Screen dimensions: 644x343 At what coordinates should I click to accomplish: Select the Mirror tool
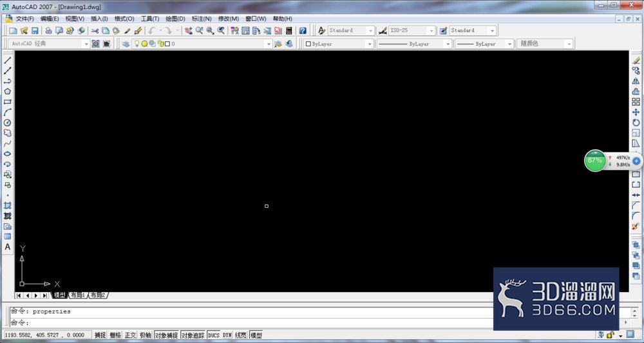point(636,81)
